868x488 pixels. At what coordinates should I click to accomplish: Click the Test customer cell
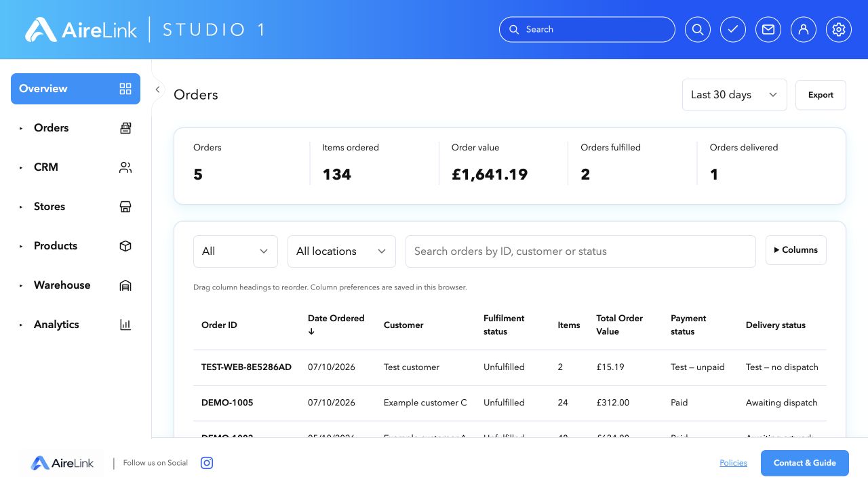coord(412,367)
